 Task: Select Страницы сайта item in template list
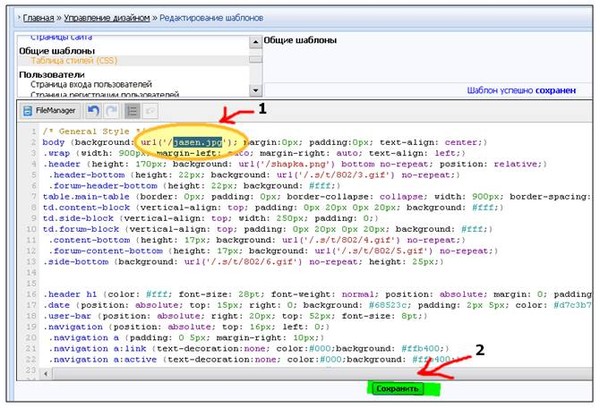61,37
